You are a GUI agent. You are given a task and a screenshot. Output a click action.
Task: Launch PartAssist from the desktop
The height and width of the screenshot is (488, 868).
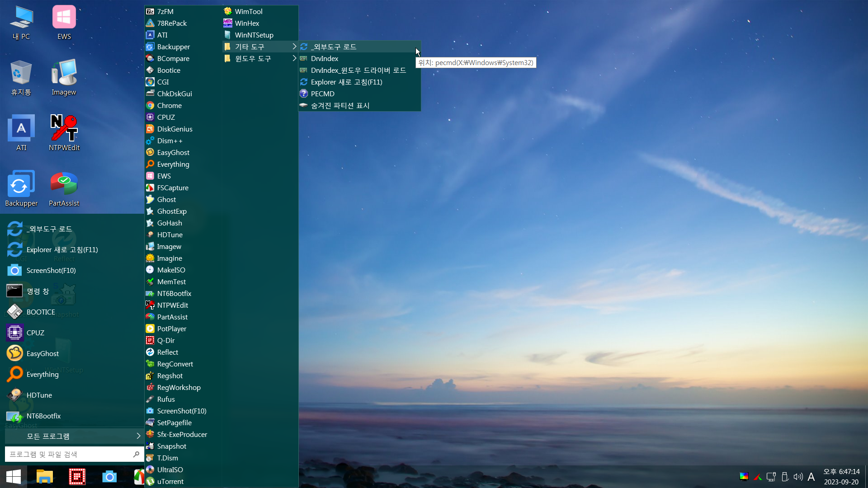(x=64, y=189)
